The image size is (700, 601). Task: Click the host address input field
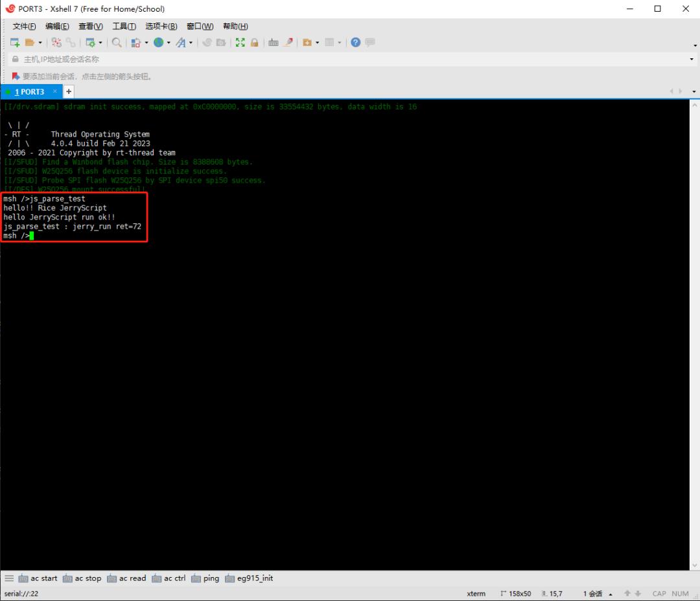353,60
